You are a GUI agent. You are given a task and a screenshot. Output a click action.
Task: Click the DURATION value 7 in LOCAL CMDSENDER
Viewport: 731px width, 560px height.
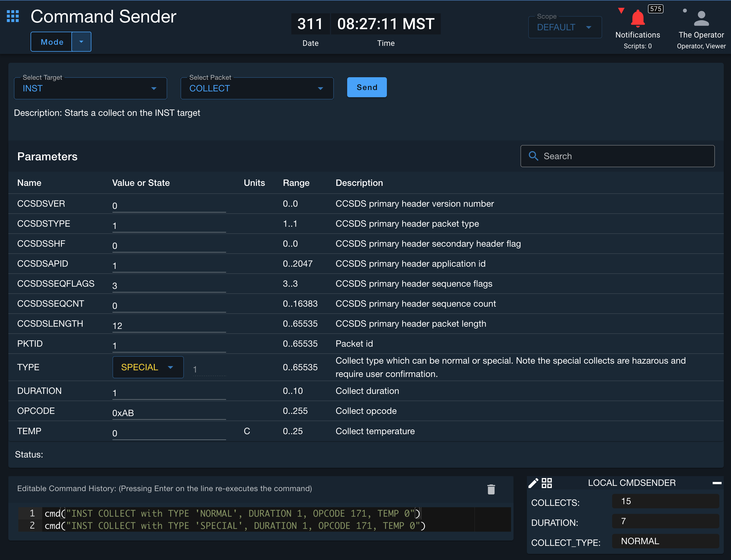pyautogui.click(x=665, y=521)
